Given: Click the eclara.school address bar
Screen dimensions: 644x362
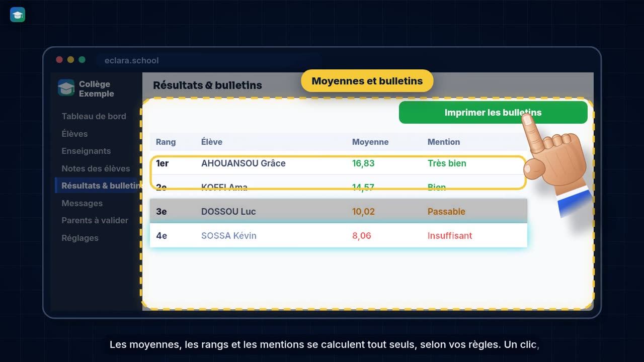Looking at the screenshot, I should point(209,60).
